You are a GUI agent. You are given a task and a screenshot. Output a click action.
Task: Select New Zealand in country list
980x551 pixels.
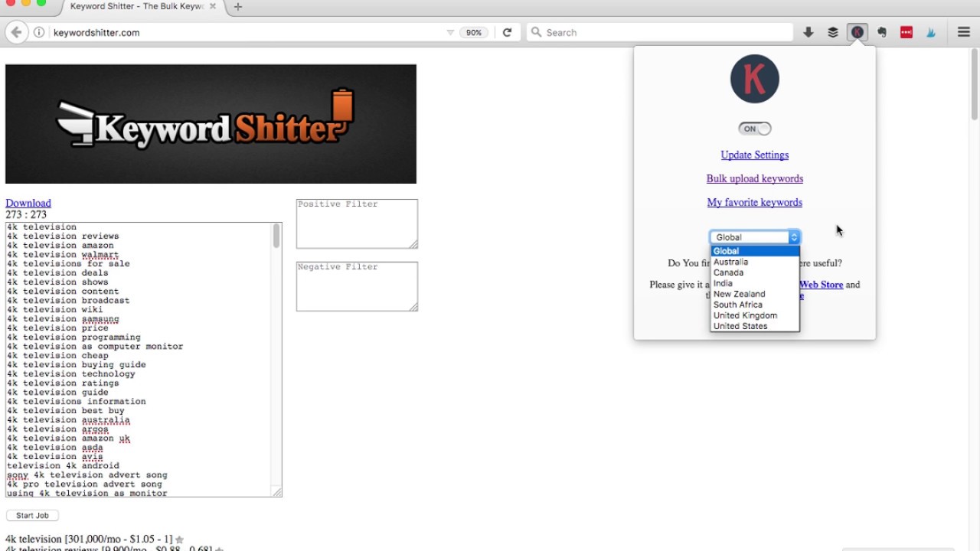click(755, 294)
